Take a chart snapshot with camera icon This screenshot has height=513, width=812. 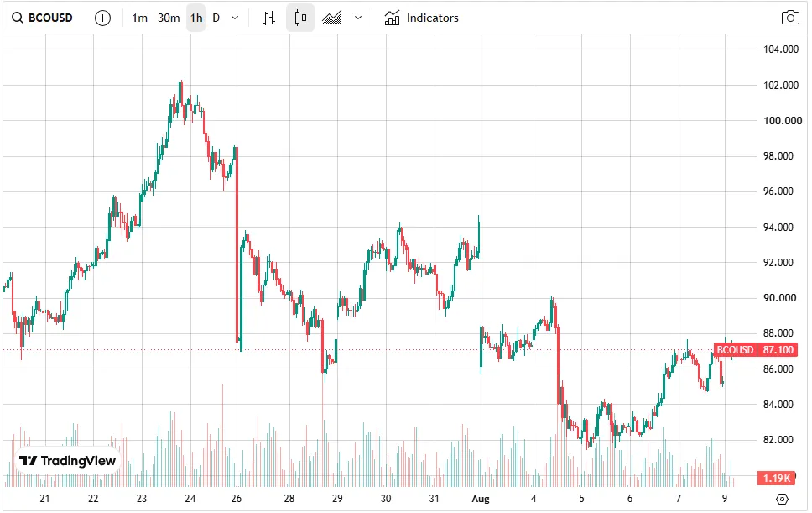(790, 18)
